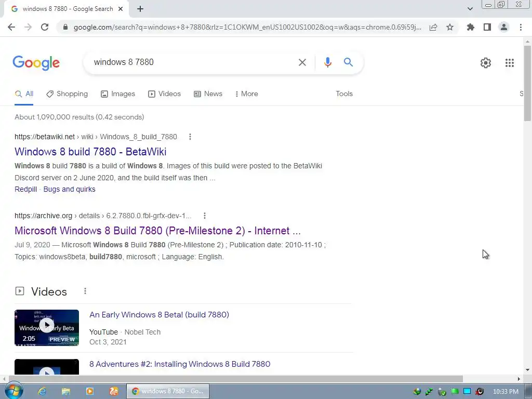This screenshot has height=399, width=532.
Task: Open the Redpill sitelink
Action: pyautogui.click(x=26, y=189)
